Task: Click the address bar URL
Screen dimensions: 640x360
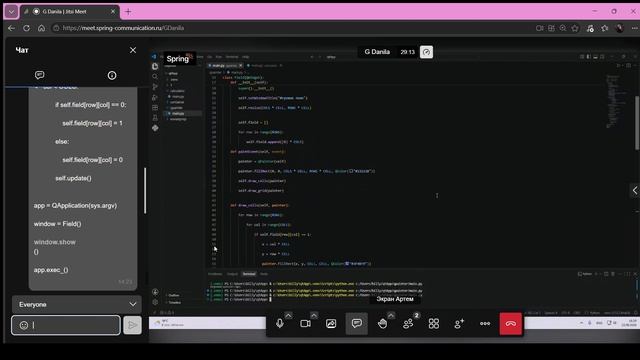Action: 123,28
